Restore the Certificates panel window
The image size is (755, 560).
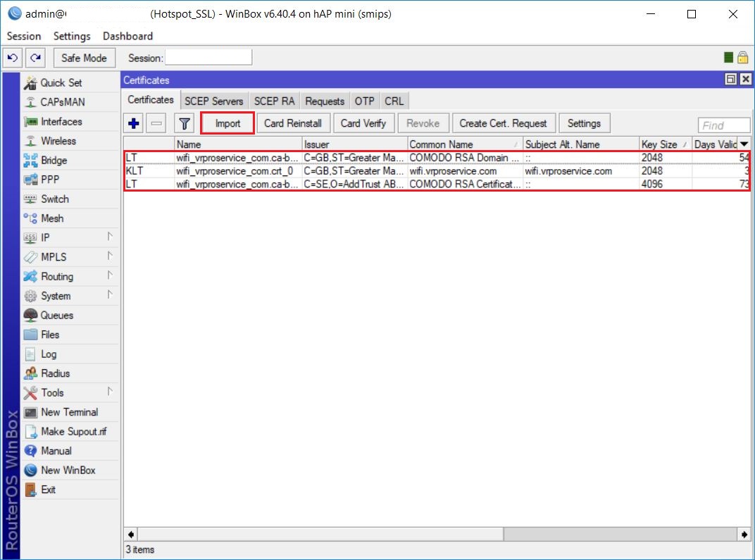click(731, 79)
